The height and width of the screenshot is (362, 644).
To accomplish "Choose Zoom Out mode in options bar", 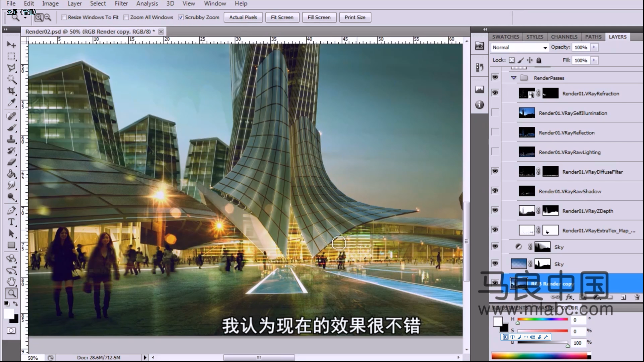I will tap(48, 17).
